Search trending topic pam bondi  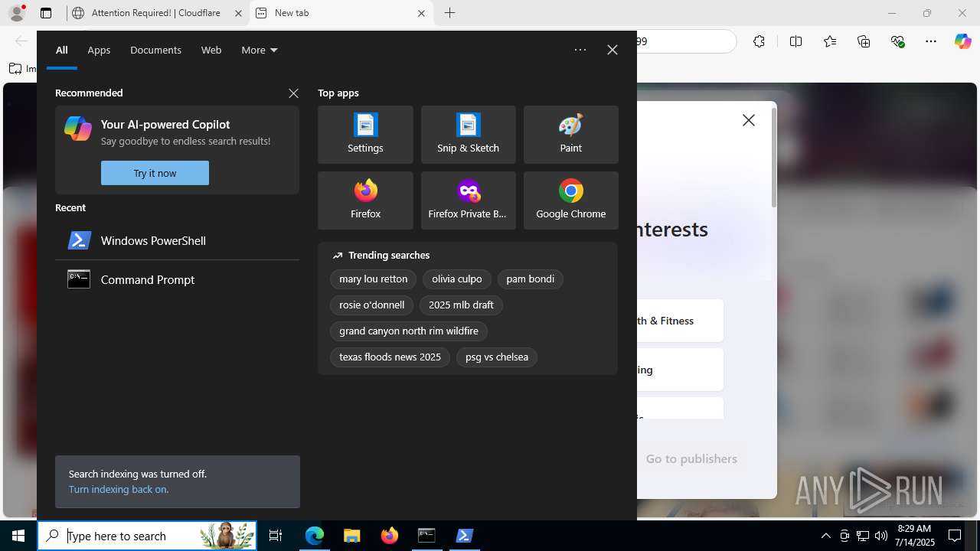530,279
